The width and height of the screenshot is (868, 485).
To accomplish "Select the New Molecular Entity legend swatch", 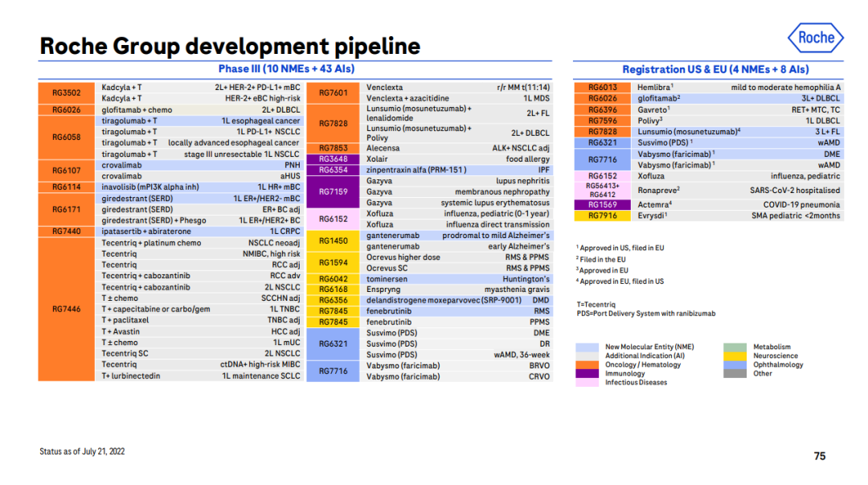I will (x=587, y=347).
